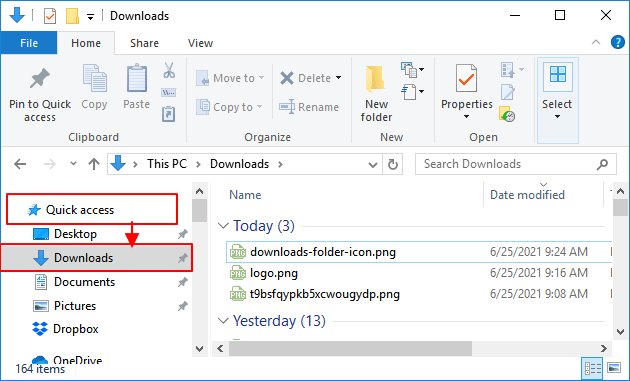The height and width of the screenshot is (381, 630).
Task: Click the Edit document icon
Action: tap(507, 92)
